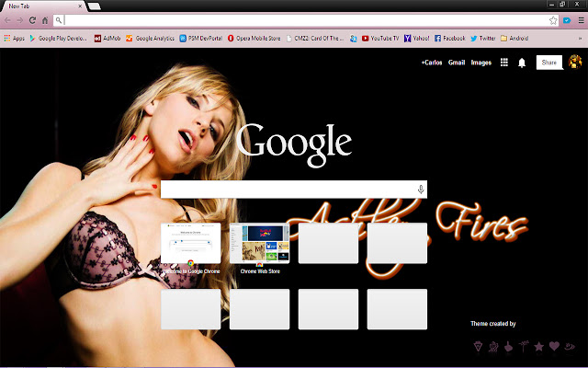Screen dimensions: 588x368
Task: Open PSM DevPortal bookmark
Action: pyautogui.click(x=200, y=38)
